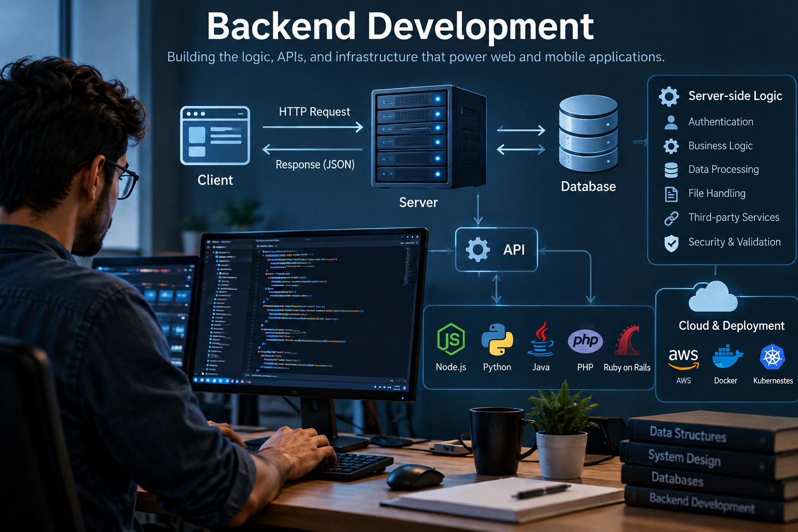Click the 'Backend Development' title
Image resolution: width=798 pixels, height=532 pixels.
pyautogui.click(x=400, y=26)
